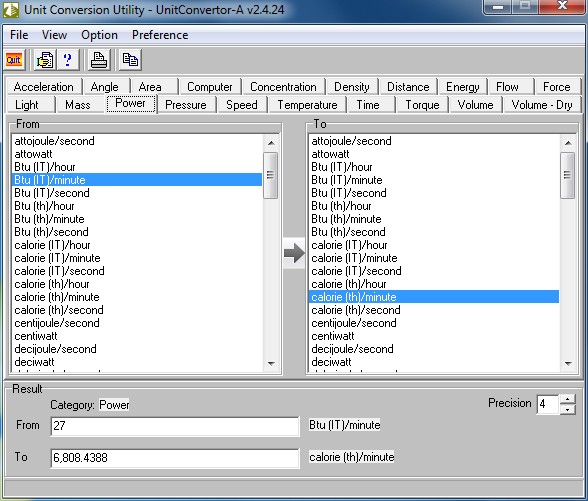Click To list scrollbar down arrow
The image size is (588, 501).
click(568, 363)
